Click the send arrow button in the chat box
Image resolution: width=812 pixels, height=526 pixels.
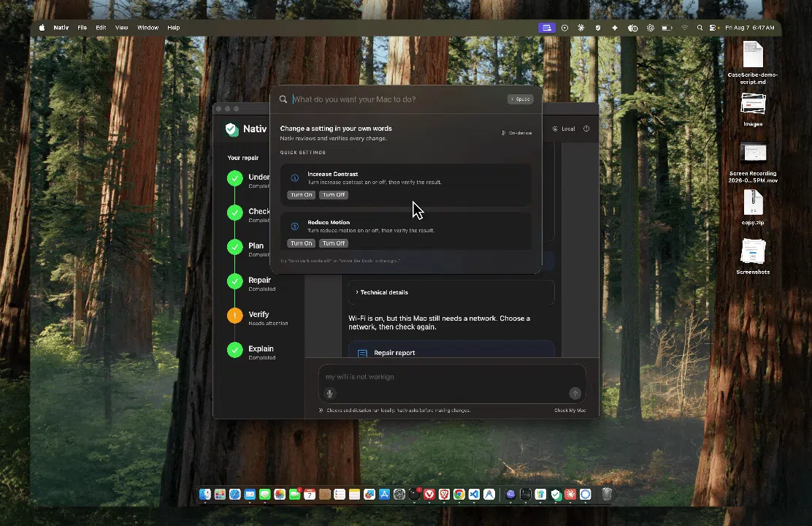[x=575, y=393]
